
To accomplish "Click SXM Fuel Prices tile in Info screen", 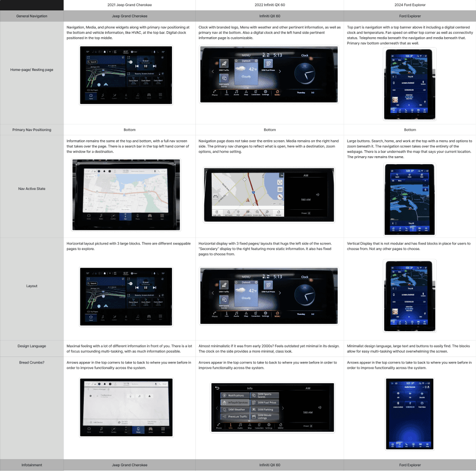I will (264, 403).
